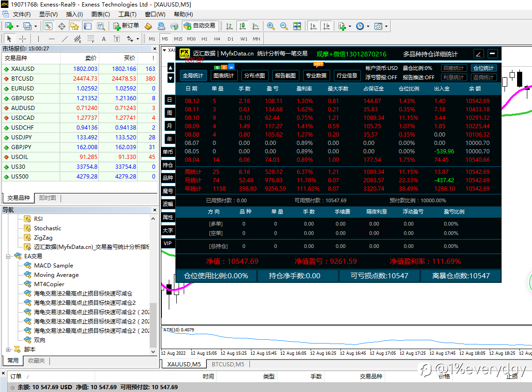Viewport: 532px width, 392px height.
Task: Expand the 脚本 tree node
Action: 8,350
